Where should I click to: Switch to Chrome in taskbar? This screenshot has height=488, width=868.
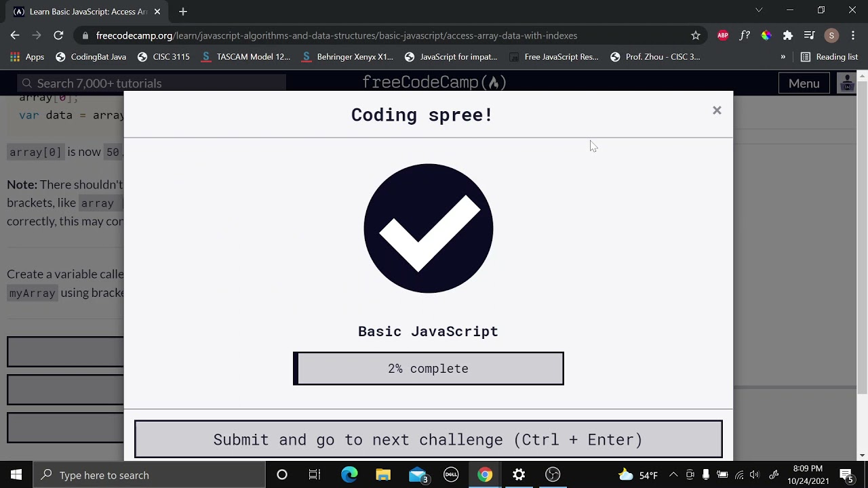(485, 474)
